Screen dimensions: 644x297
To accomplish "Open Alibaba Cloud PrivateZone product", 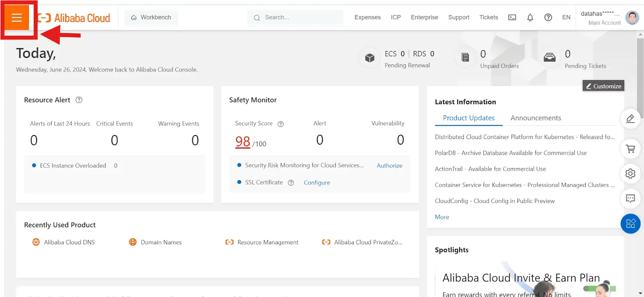I will 368,242.
